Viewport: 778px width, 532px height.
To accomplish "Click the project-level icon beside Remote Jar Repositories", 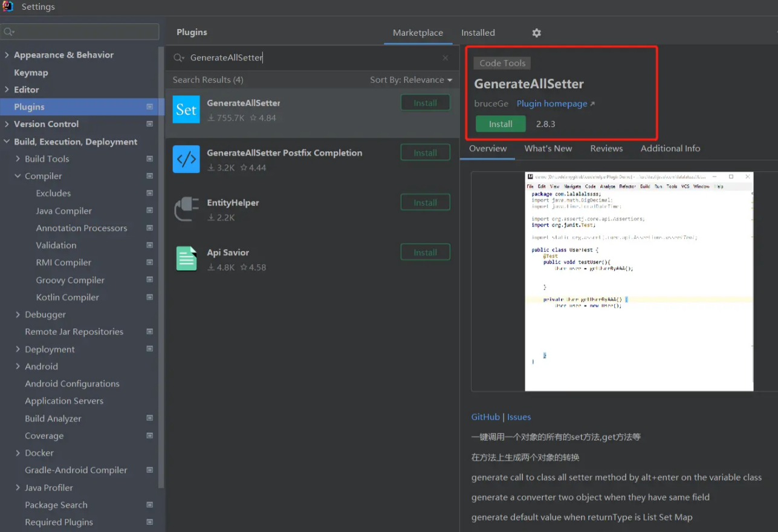I will [150, 332].
